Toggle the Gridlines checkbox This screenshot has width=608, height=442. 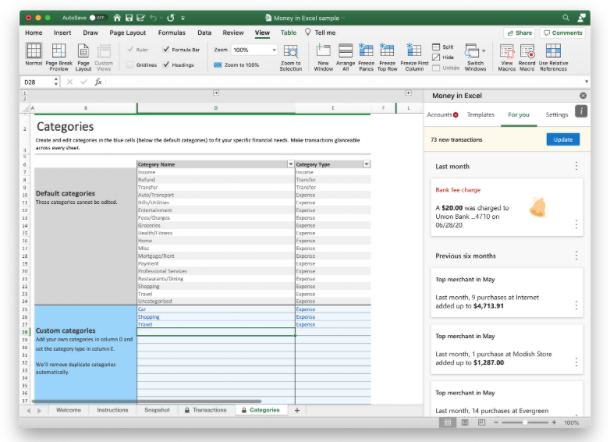coord(130,65)
